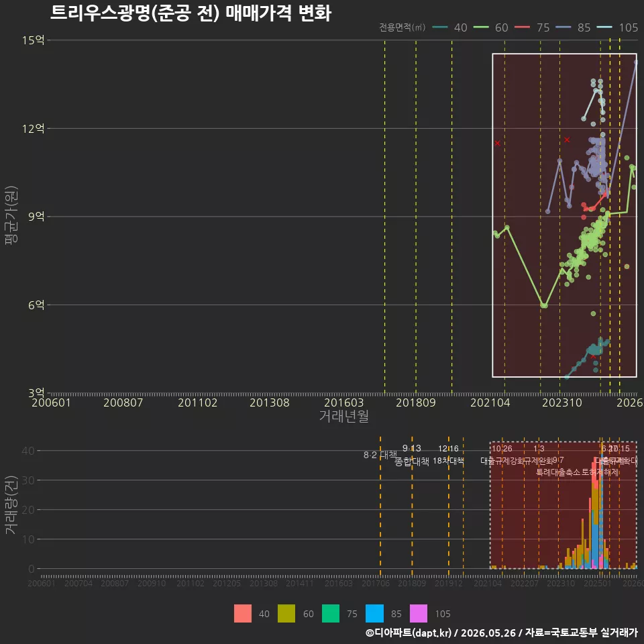The image size is (644, 644).
Task: Click the 12억 price axis label
Action: pyautogui.click(x=34, y=129)
